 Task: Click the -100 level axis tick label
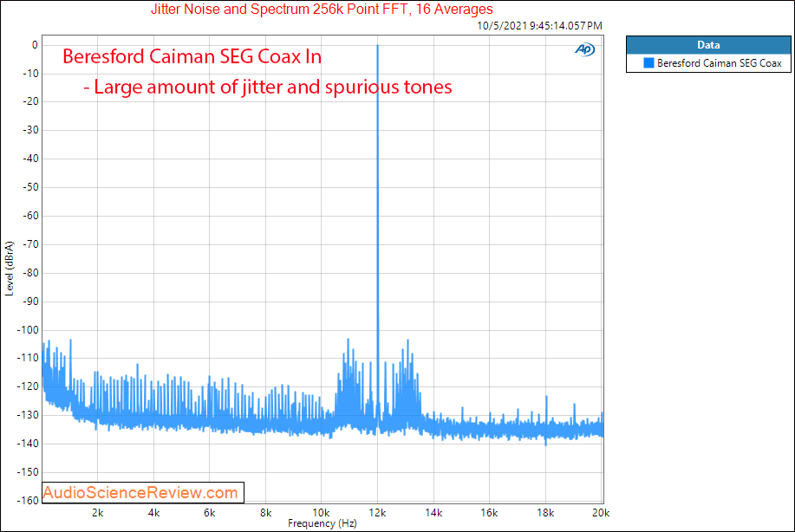click(x=28, y=330)
